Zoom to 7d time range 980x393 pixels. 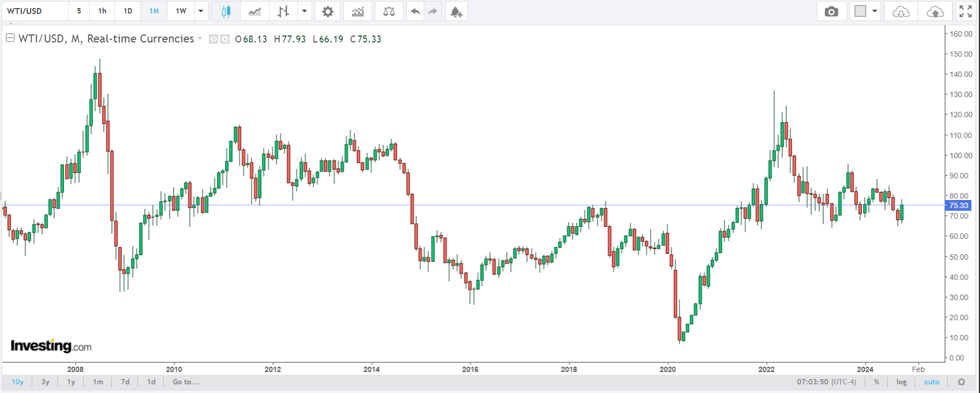[125, 382]
